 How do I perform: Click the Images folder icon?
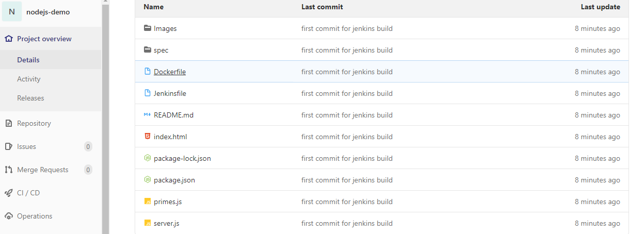[x=147, y=28]
